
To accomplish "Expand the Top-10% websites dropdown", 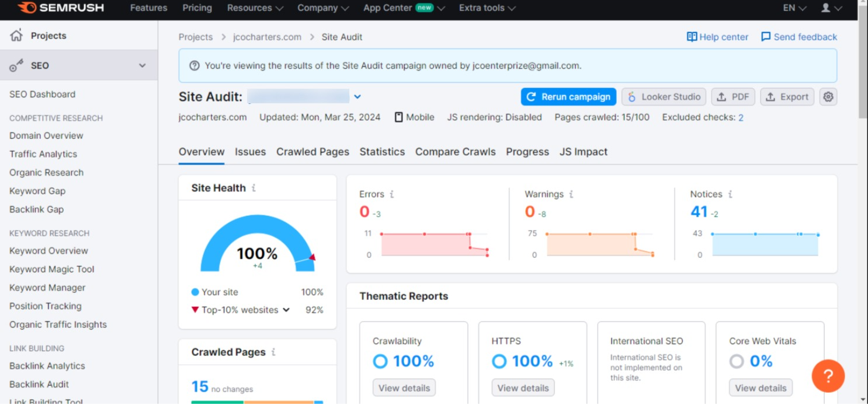I will click(286, 310).
